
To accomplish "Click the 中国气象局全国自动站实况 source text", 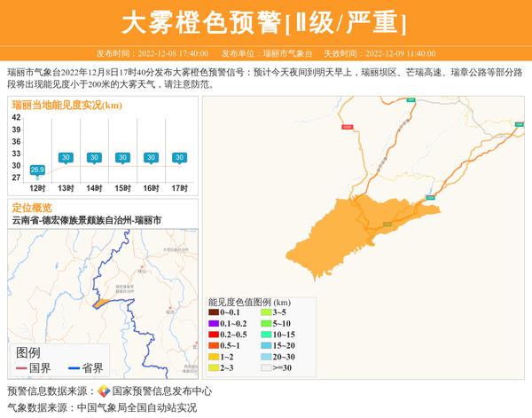I will point(137,407).
